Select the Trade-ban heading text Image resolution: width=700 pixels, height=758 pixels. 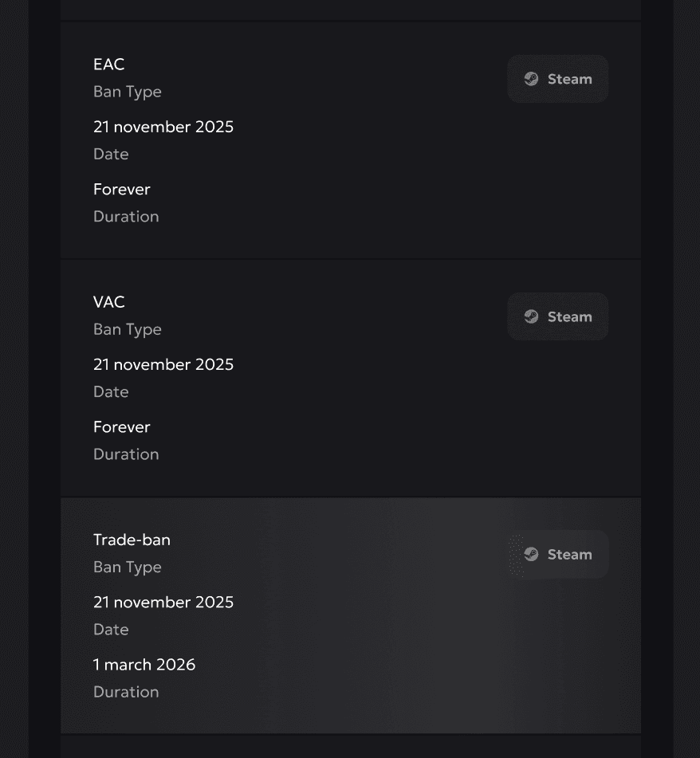pos(132,540)
